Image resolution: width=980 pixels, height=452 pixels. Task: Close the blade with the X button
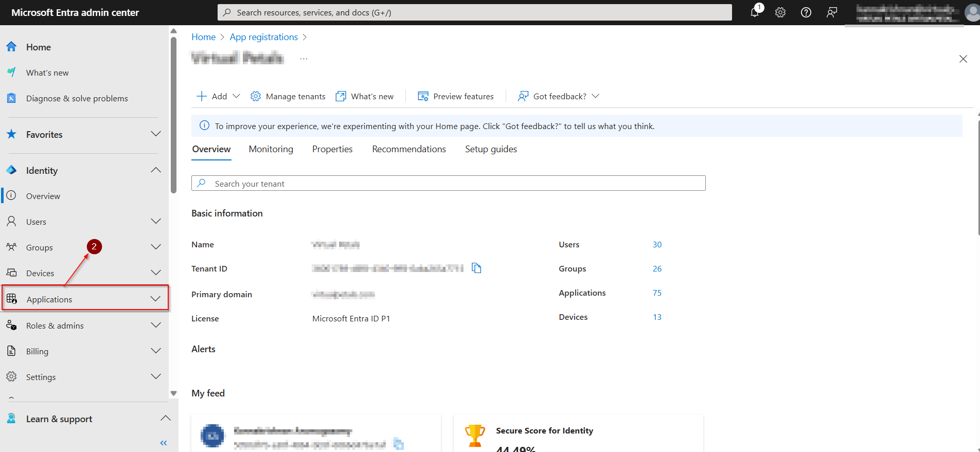click(x=963, y=59)
